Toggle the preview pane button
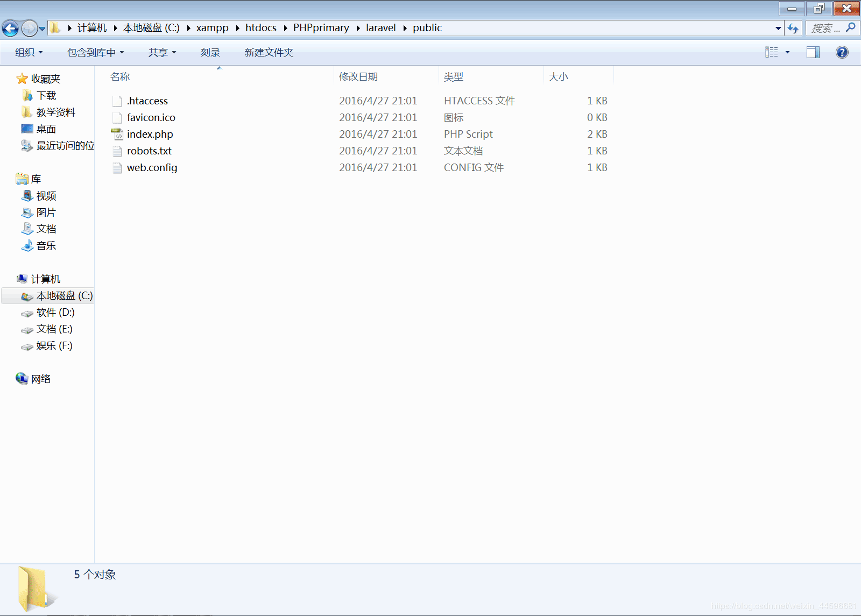Image resolution: width=861 pixels, height=616 pixels. tap(813, 52)
